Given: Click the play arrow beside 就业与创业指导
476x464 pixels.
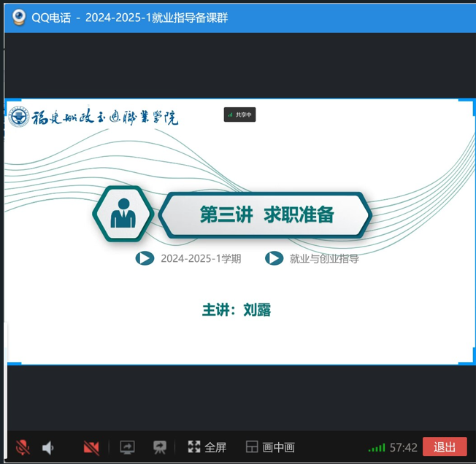Looking at the screenshot, I should [x=274, y=258].
